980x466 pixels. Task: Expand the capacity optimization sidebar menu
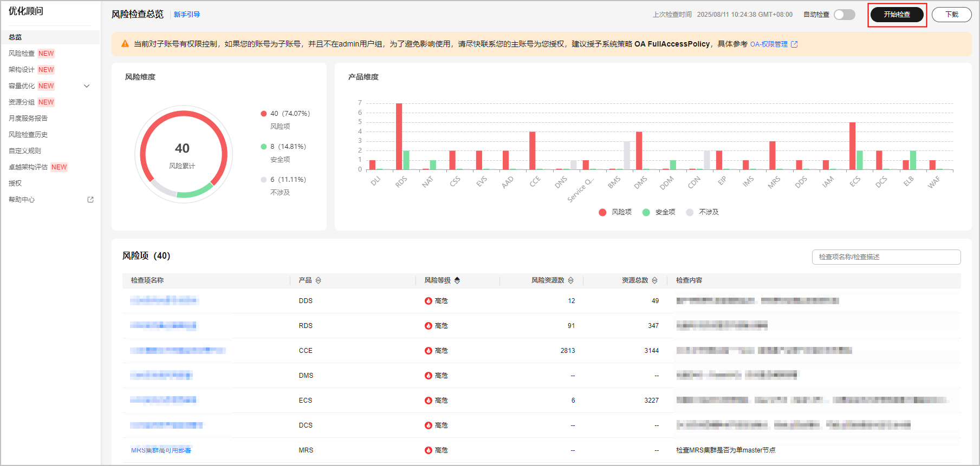point(87,86)
